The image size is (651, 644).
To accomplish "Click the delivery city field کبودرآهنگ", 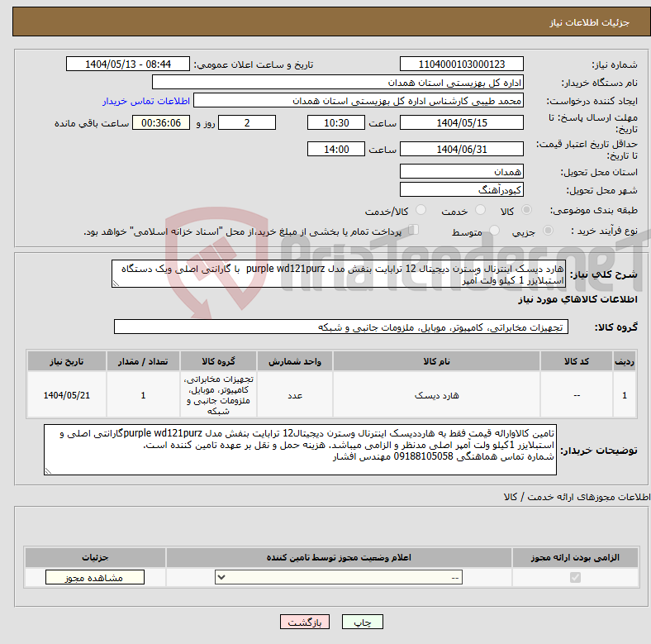I will (x=461, y=189).
